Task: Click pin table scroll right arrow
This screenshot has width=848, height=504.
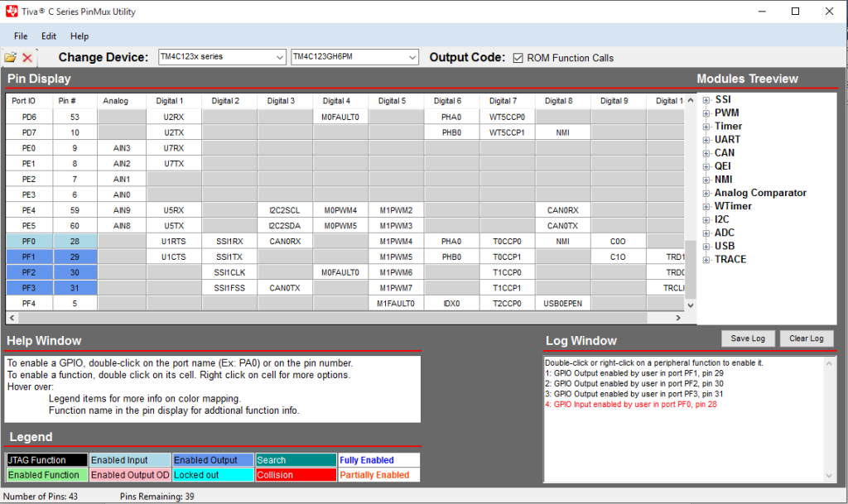Action: [678, 318]
